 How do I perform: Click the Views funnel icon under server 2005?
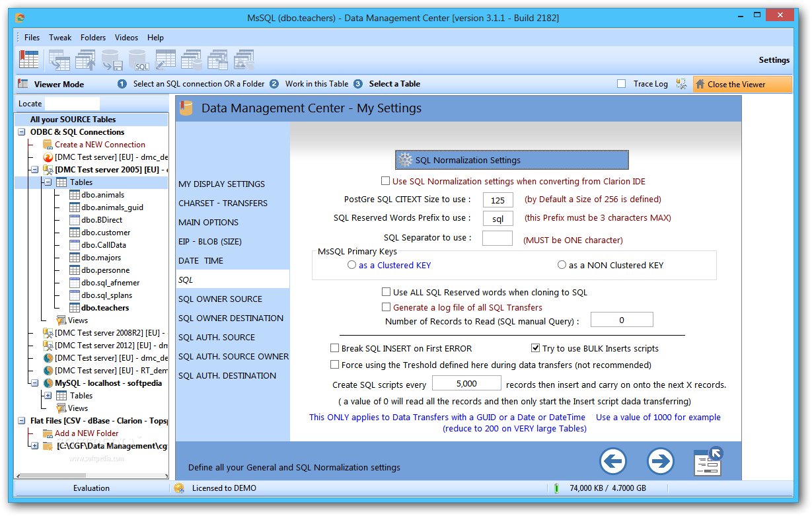pos(61,320)
